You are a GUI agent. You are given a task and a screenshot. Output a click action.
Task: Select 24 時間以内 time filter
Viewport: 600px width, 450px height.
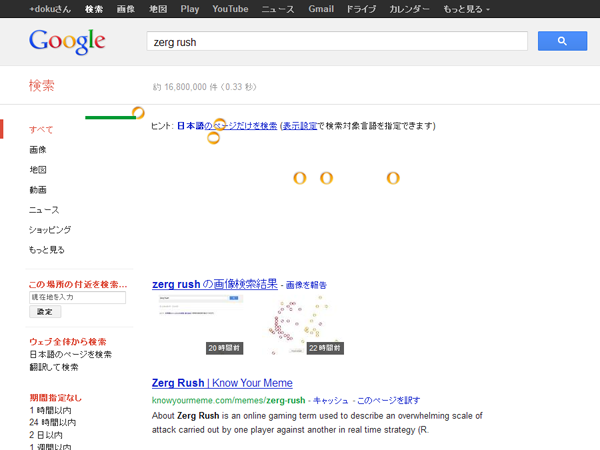(x=53, y=422)
